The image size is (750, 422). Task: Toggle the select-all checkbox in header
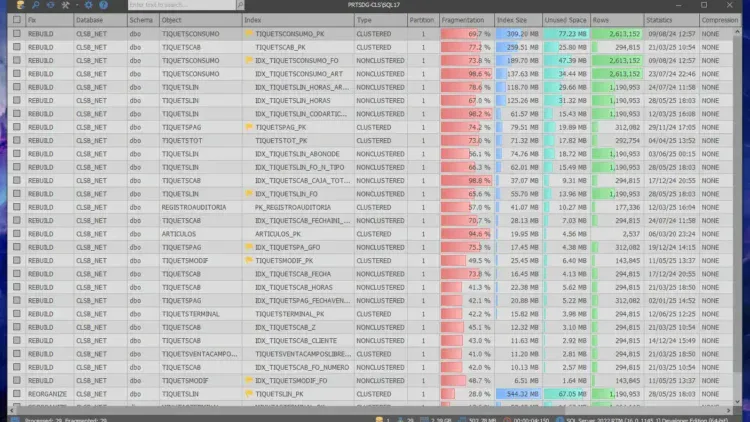click(15, 20)
